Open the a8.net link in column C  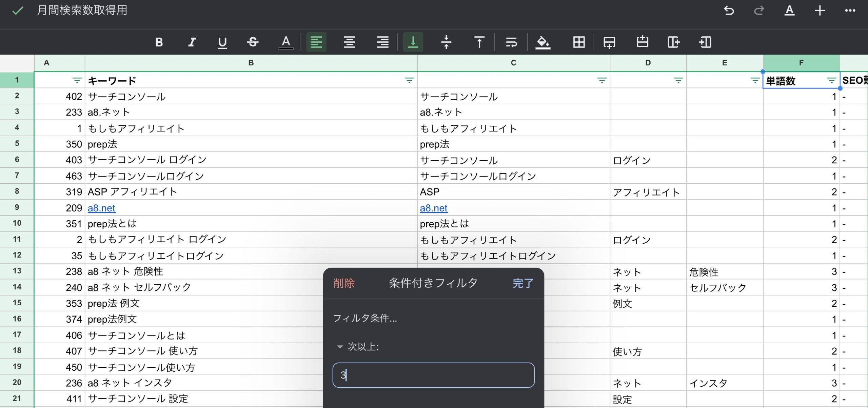pos(434,208)
